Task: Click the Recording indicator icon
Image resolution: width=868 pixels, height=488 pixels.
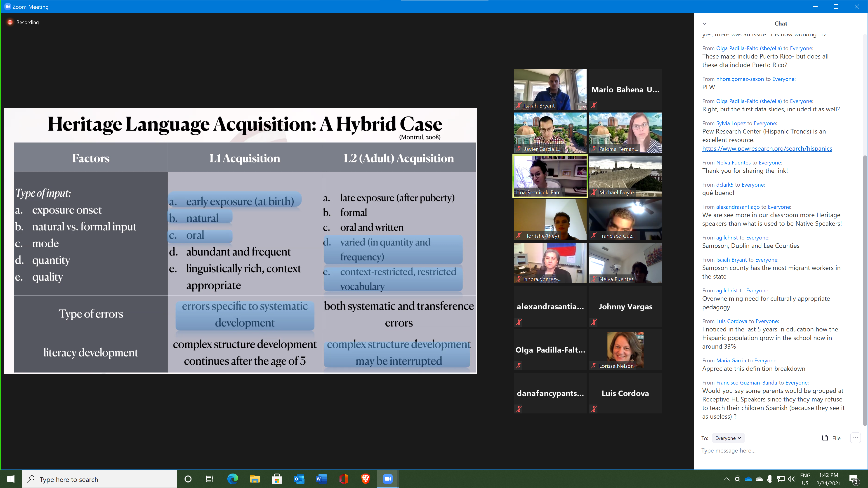Action: click(10, 22)
